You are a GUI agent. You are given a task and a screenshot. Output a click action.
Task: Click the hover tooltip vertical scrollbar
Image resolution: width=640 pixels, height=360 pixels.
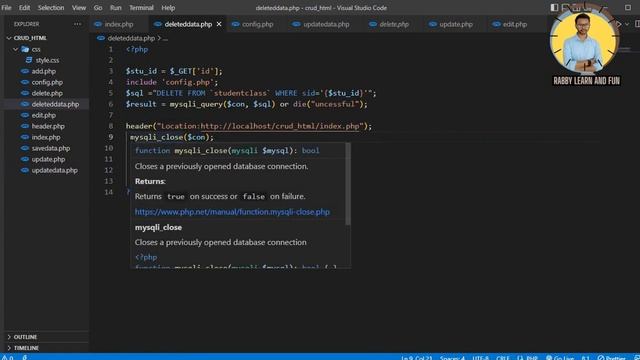pos(348,184)
